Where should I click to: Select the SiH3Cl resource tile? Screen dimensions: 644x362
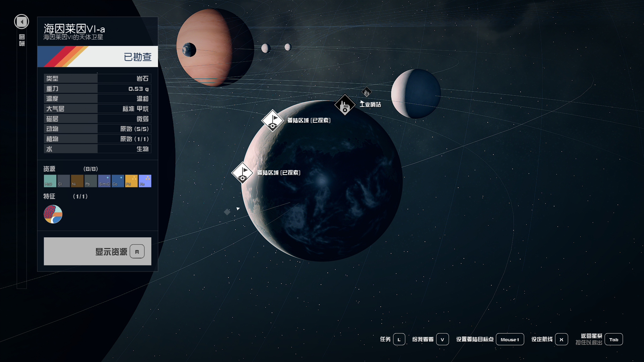coord(104,181)
